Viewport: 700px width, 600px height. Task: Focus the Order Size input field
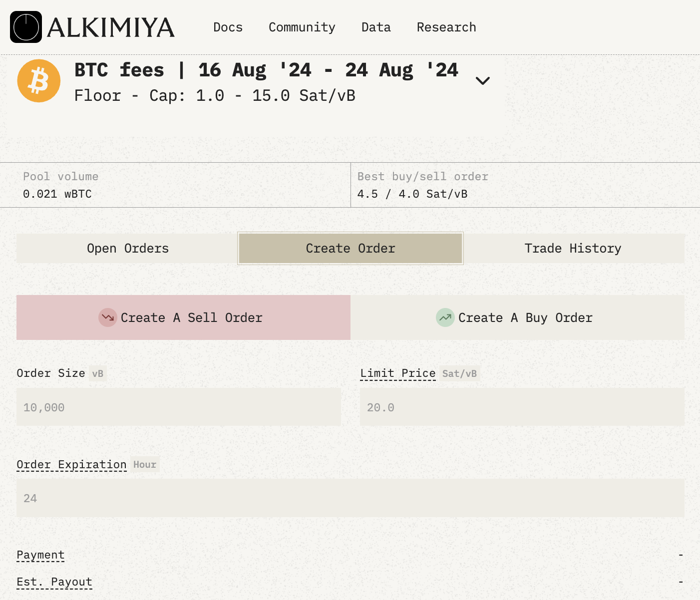[x=179, y=407]
